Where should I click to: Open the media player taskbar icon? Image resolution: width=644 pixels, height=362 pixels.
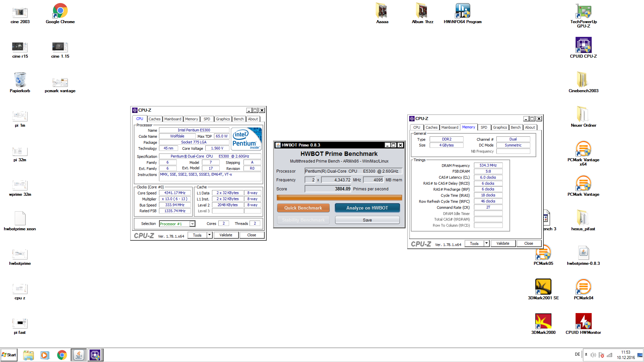pyautogui.click(x=45, y=355)
